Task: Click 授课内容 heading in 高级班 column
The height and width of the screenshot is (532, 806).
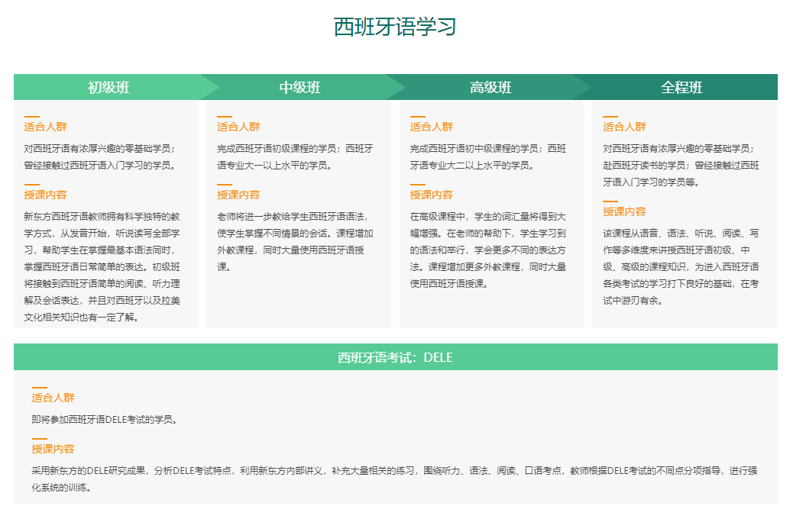Action: pos(432,195)
